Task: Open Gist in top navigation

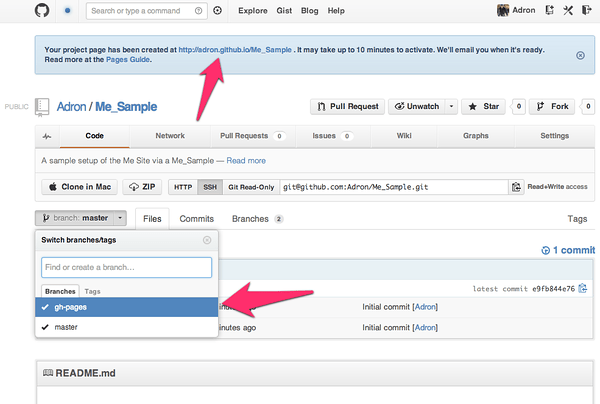Action: [x=284, y=11]
